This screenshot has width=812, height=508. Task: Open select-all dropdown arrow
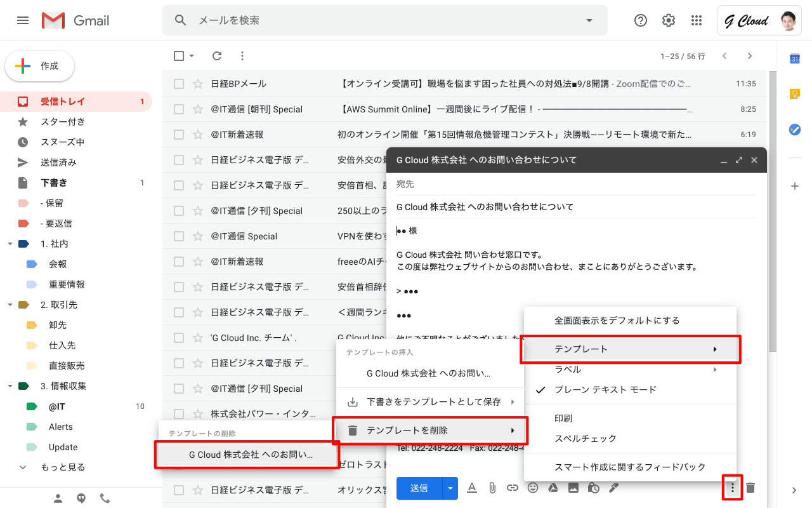click(192, 56)
